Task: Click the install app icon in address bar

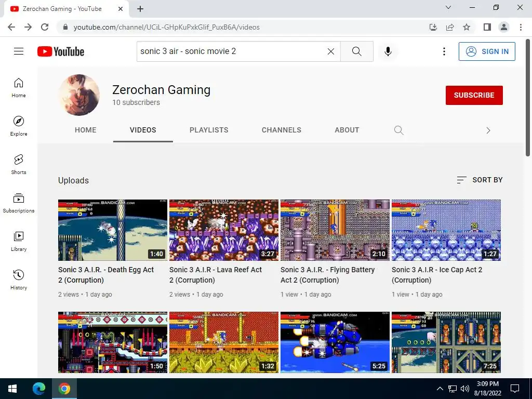Action: 433,27
